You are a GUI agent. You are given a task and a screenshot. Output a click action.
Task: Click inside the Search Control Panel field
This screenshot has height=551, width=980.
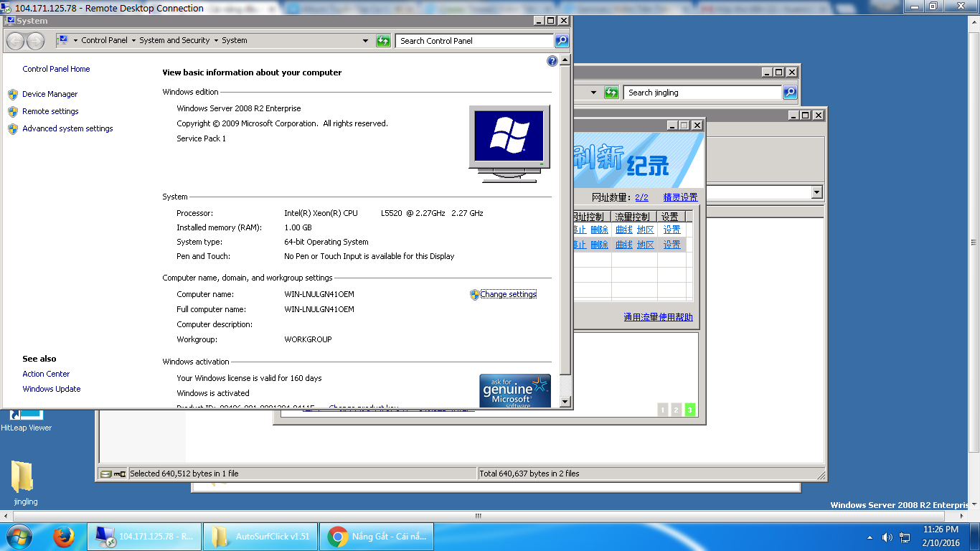[473, 41]
